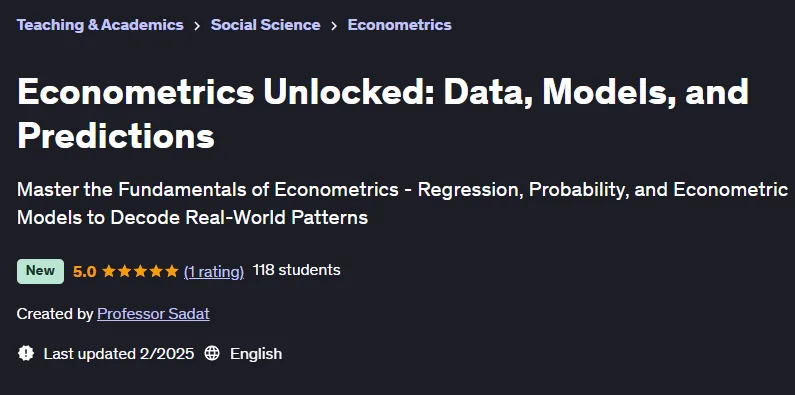Click the third rating star
The height and width of the screenshot is (395, 795).
(140, 271)
